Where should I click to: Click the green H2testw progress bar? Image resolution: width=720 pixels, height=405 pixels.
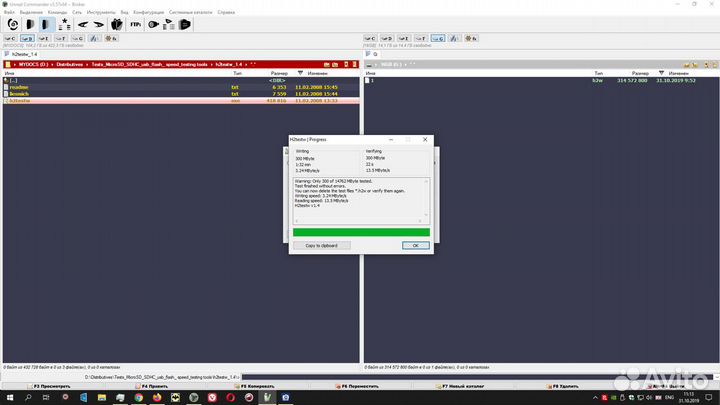click(x=360, y=232)
